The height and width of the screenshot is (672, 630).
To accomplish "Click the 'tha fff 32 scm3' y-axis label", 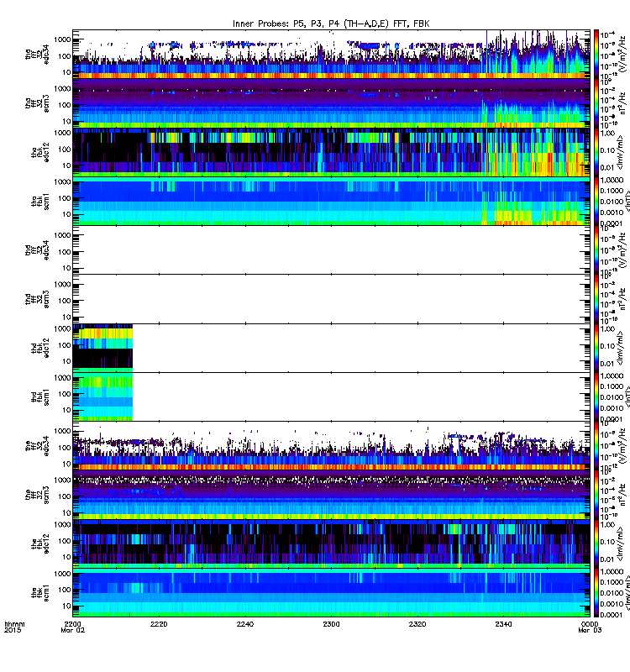I will [x=37, y=103].
